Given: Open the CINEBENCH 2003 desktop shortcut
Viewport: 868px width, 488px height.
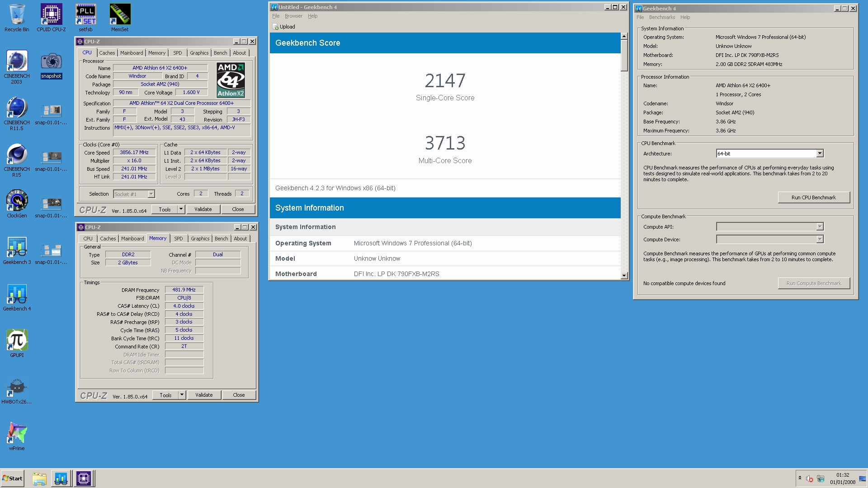Looking at the screenshot, I should tap(17, 67).
